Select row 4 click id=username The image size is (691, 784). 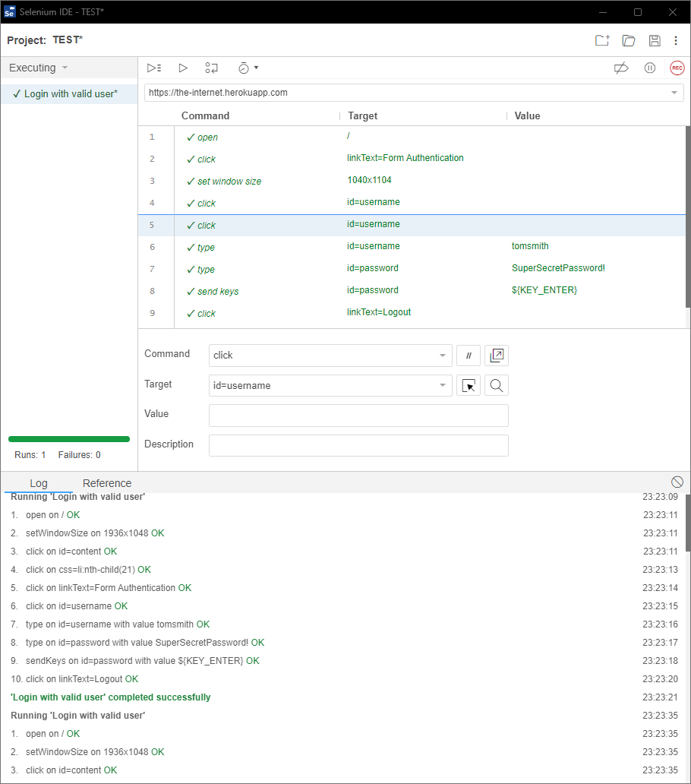[x=412, y=203]
